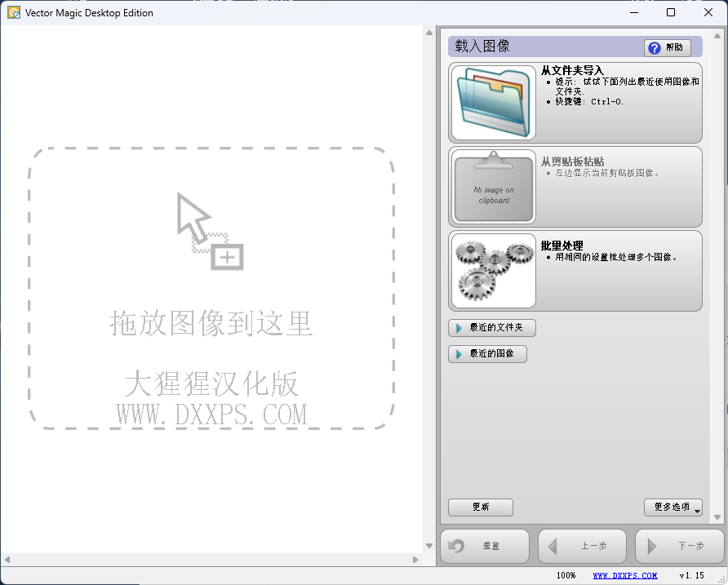The image size is (728, 585).
Task: Maximize the Vector Magic window
Action: pos(671,12)
